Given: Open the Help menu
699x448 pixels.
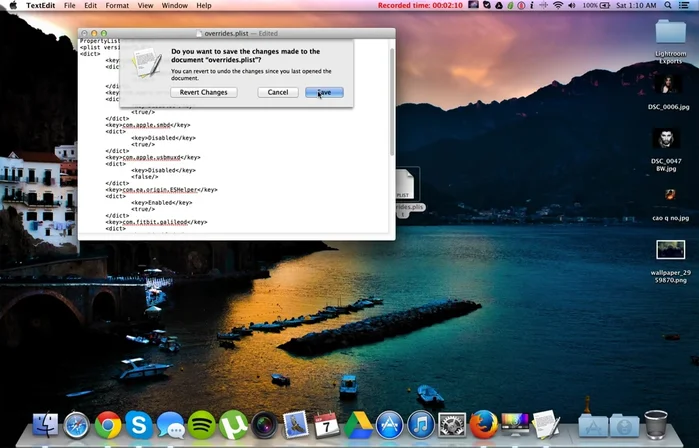Looking at the screenshot, I should (204, 5).
